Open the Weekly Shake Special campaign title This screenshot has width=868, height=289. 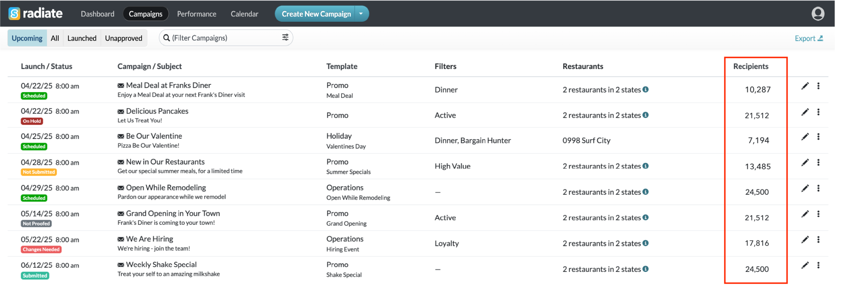pos(161,264)
